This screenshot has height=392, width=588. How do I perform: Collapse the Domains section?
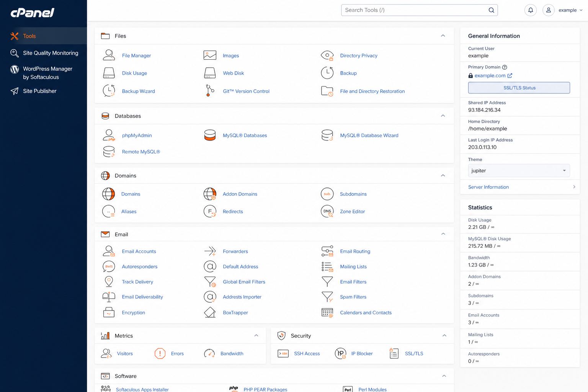pyautogui.click(x=443, y=175)
